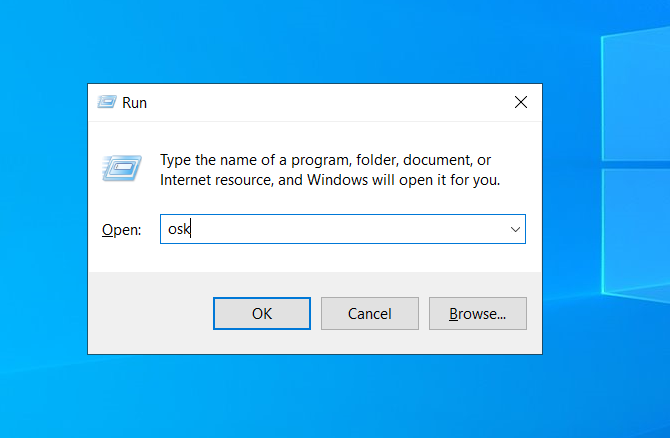Image resolution: width=670 pixels, height=438 pixels.
Task: Confirm the command with the OK button
Action: [262, 314]
